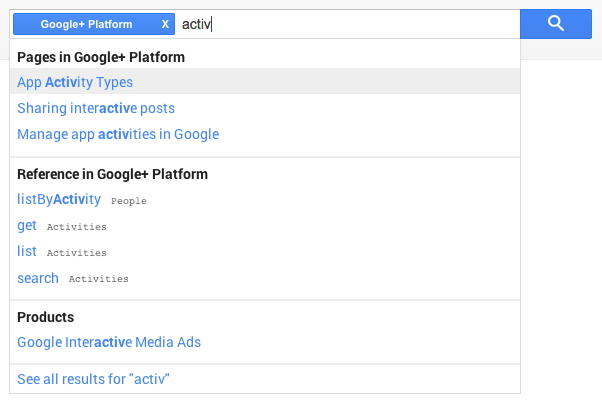Click the Reference in Google+ Platform heading

(x=112, y=174)
